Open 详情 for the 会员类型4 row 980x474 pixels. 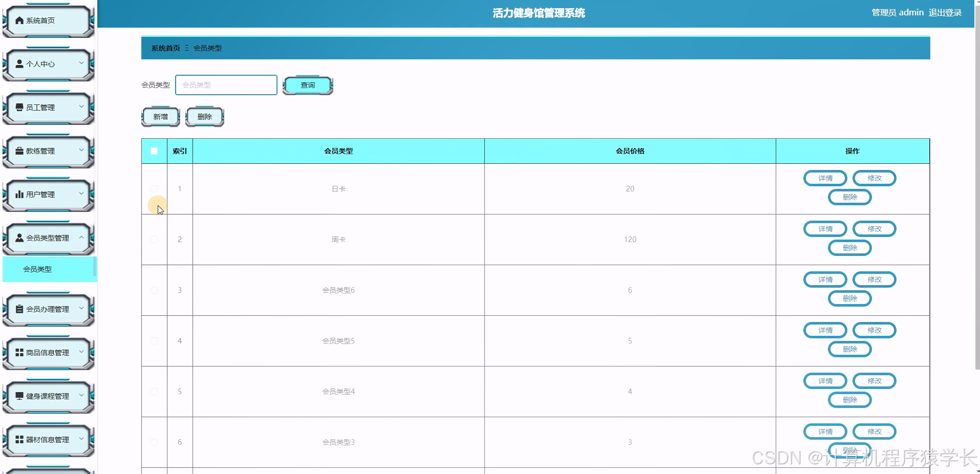[x=825, y=381]
